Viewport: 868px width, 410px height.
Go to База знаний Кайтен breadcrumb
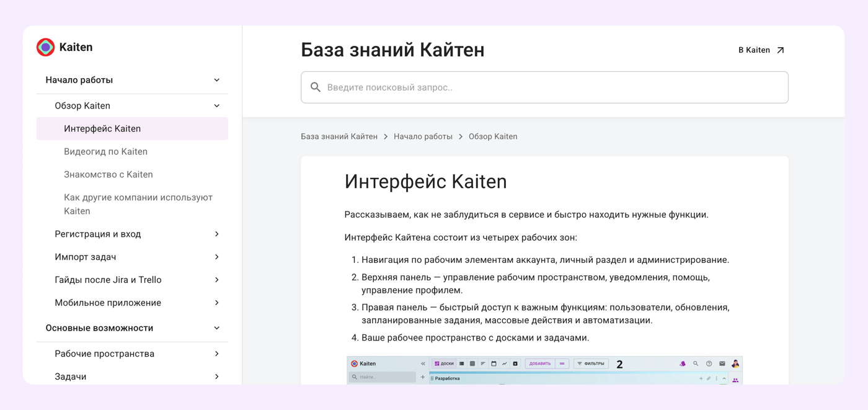click(x=339, y=136)
